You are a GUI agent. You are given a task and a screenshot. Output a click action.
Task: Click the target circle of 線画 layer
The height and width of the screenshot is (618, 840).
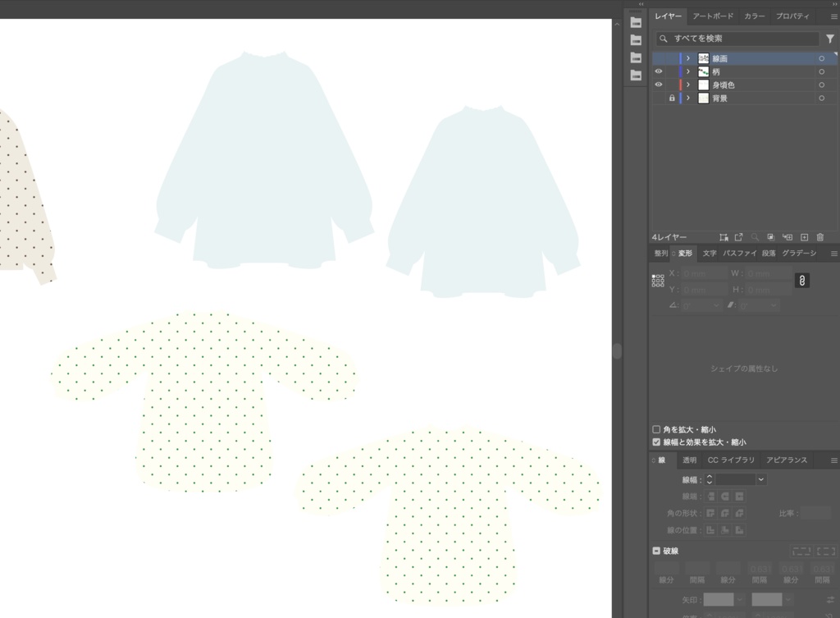pos(821,58)
